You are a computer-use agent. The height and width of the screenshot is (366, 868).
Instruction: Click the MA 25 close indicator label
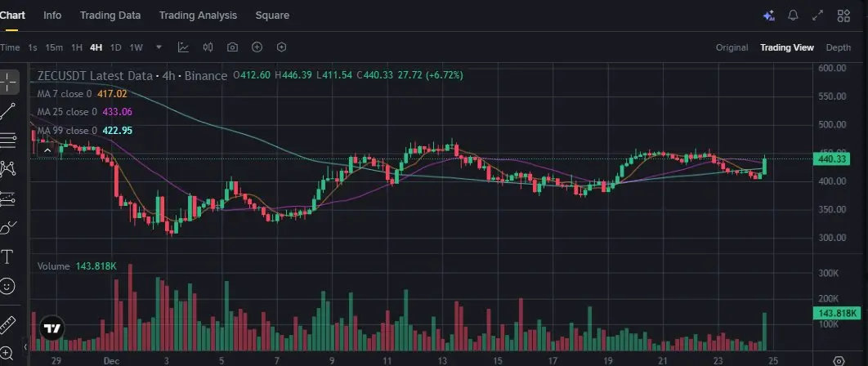pos(67,112)
